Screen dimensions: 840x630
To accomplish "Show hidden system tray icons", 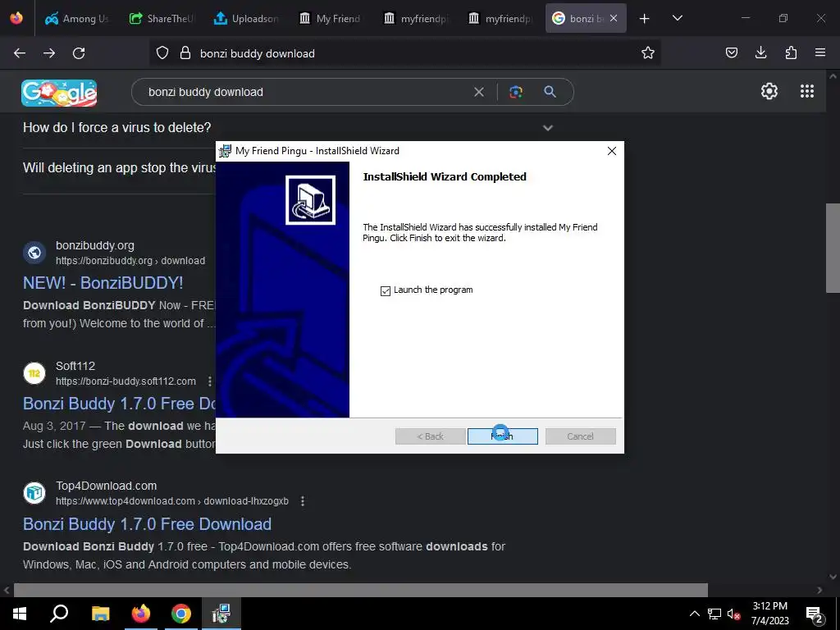I will (x=694, y=614).
